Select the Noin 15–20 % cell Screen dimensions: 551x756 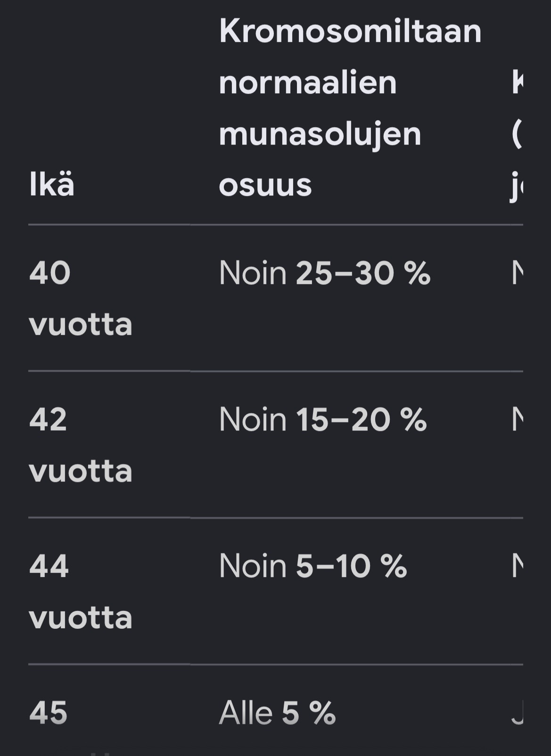323,420
